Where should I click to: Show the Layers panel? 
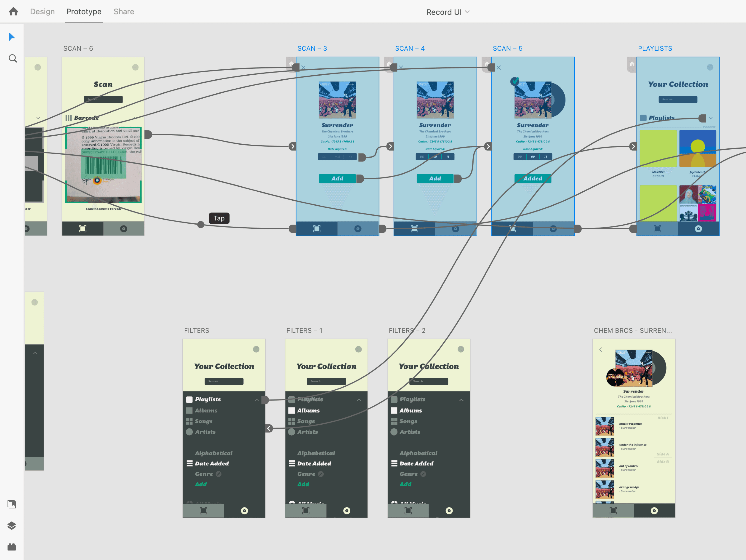(x=12, y=526)
